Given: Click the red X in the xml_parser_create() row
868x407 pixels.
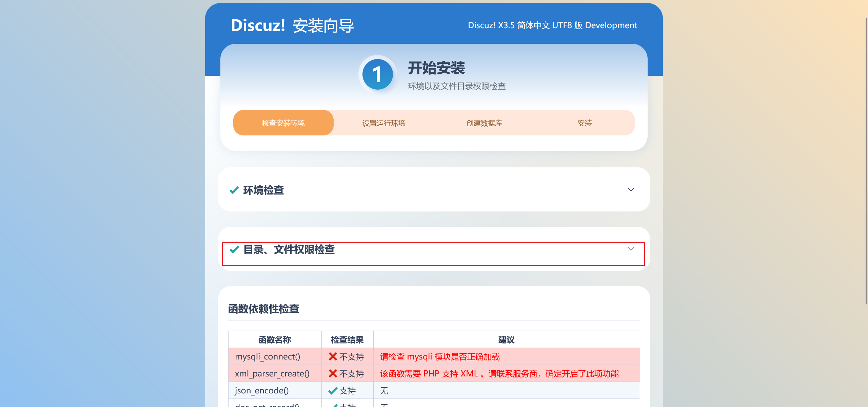Looking at the screenshot, I should [x=333, y=373].
